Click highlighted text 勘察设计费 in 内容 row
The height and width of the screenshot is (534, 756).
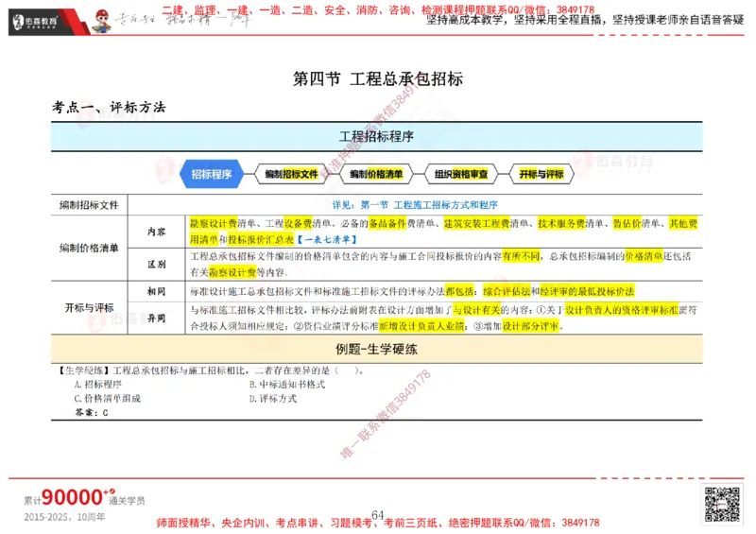point(214,223)
